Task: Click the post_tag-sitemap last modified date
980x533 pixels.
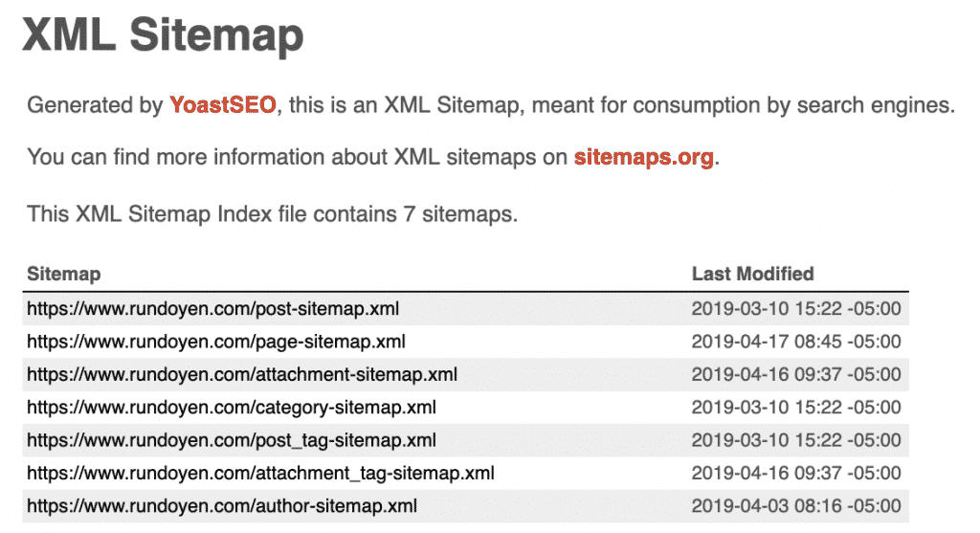Action: pyautogui.click(x=795, y=440)
